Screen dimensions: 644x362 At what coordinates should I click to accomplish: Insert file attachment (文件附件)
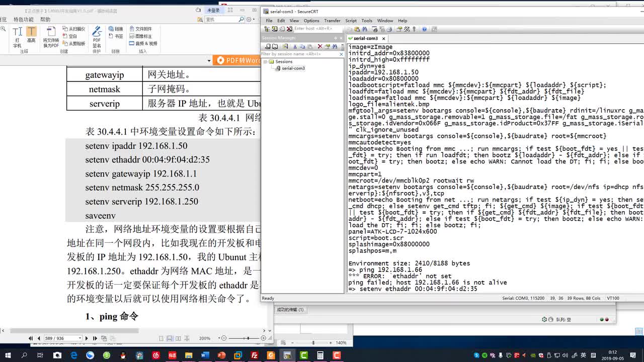click(x=140, y=29)
